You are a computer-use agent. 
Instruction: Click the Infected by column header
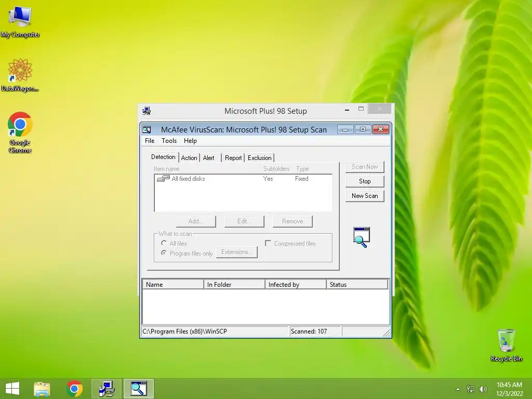(x=296, y=284)
